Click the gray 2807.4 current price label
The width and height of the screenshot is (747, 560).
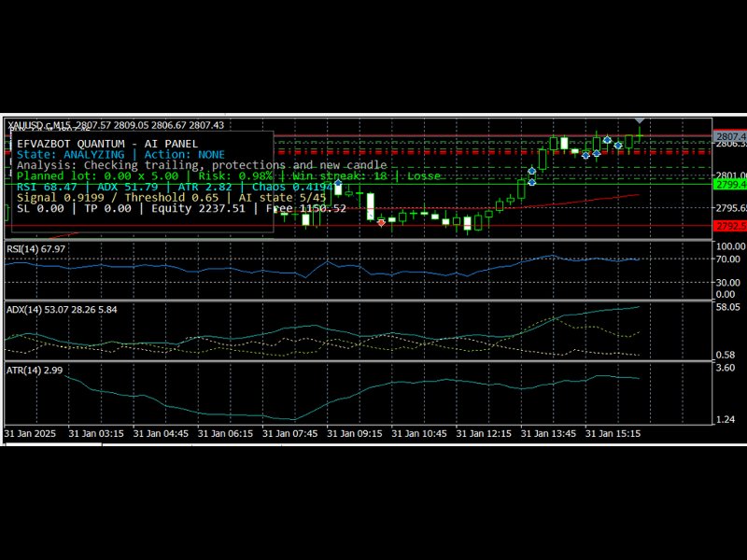tap(730, 137)
